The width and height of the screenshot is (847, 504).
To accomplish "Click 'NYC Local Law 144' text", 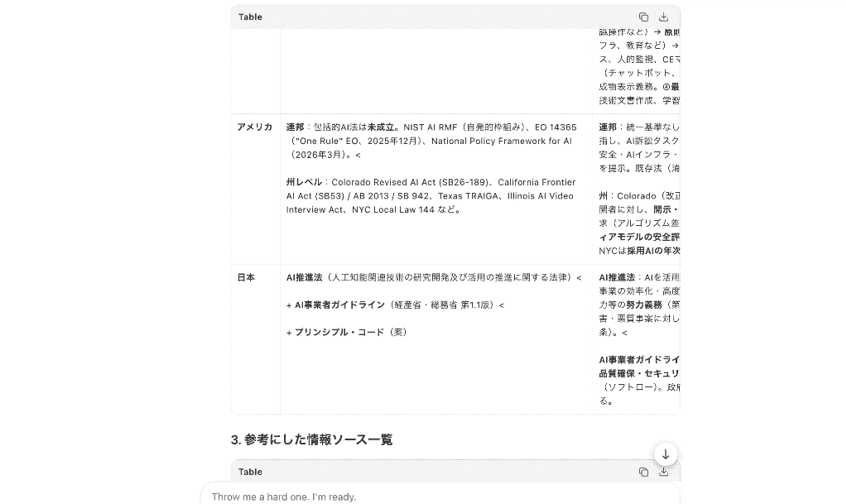I will click(393, 209).
